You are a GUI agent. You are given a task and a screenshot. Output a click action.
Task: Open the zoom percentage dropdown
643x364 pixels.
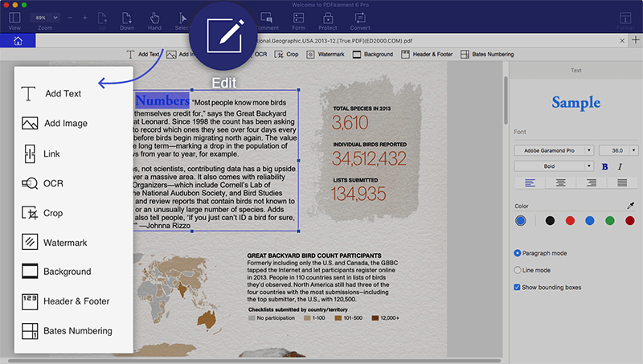(45, 18)
